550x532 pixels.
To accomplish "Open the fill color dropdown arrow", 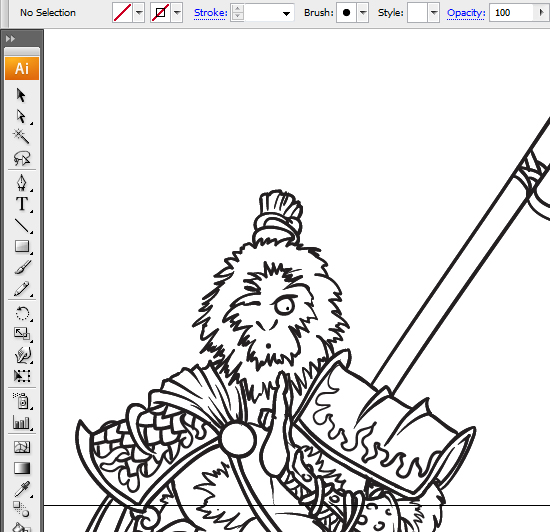I will point(139,13).
